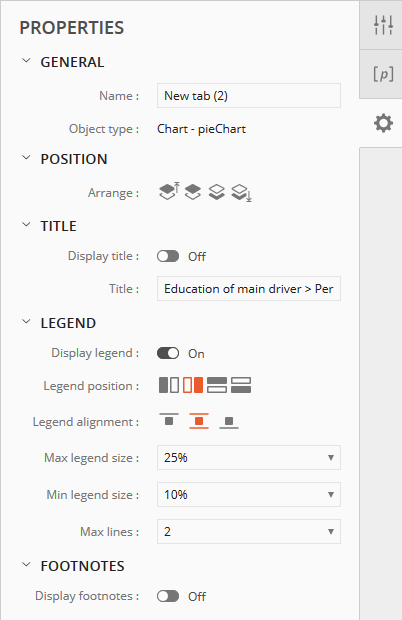Click the Bring forward arrange icon
This screenshot has width=402, height=620.
pos(193,192)
